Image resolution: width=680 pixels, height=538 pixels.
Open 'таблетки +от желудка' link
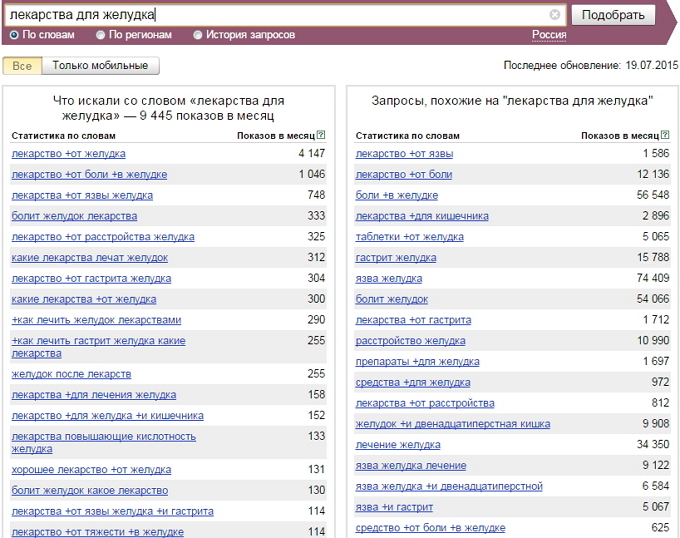point(409,237)
